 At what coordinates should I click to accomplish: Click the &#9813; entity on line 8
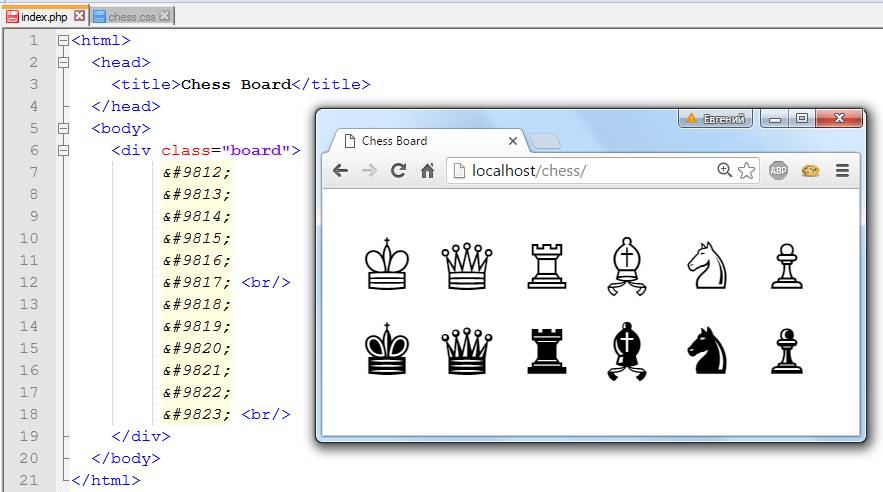pyautogui.click(x=197, y=194)
